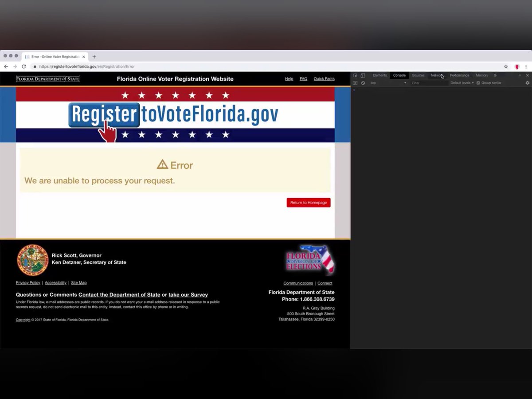Click the Florida Department of State logo
Image resolution: width=532 pixels, height=399 pixels.
click(x=48, y=79)
